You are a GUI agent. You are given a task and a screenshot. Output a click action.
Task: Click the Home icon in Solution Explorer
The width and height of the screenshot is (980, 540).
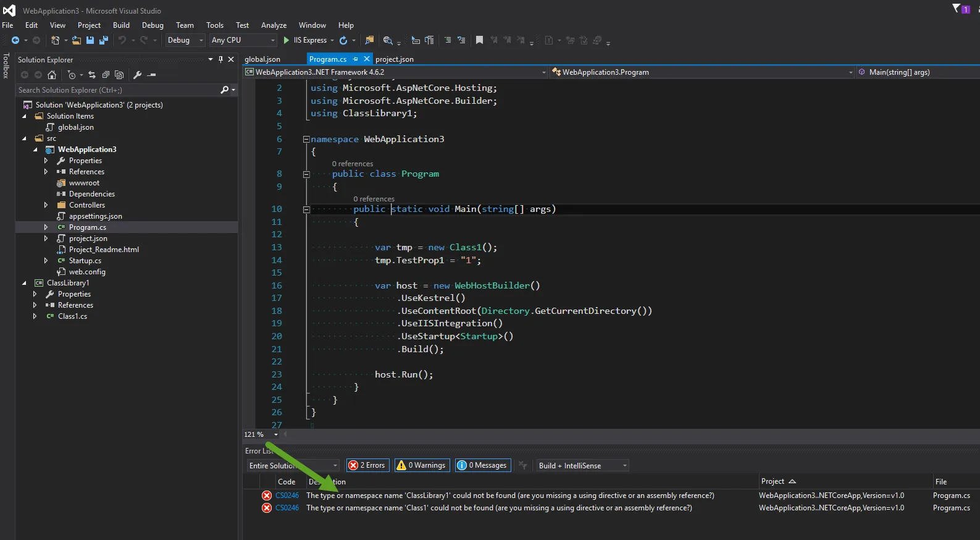52,75
